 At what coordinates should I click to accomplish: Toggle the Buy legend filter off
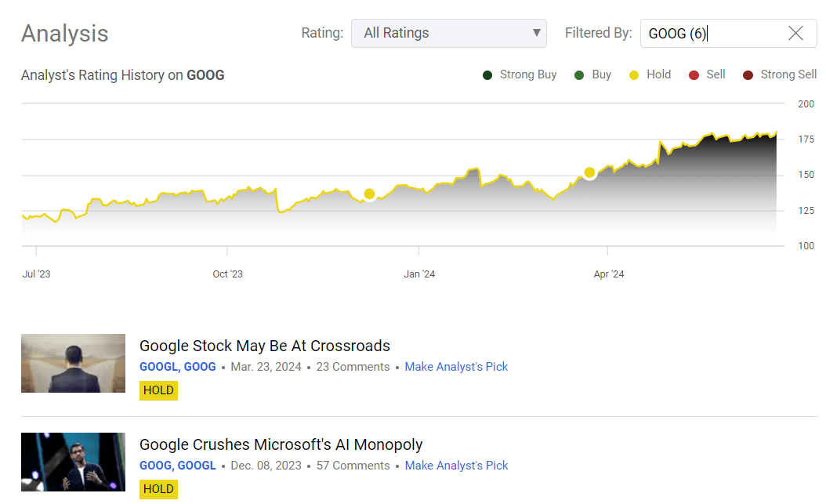click(x=578, y=74)
